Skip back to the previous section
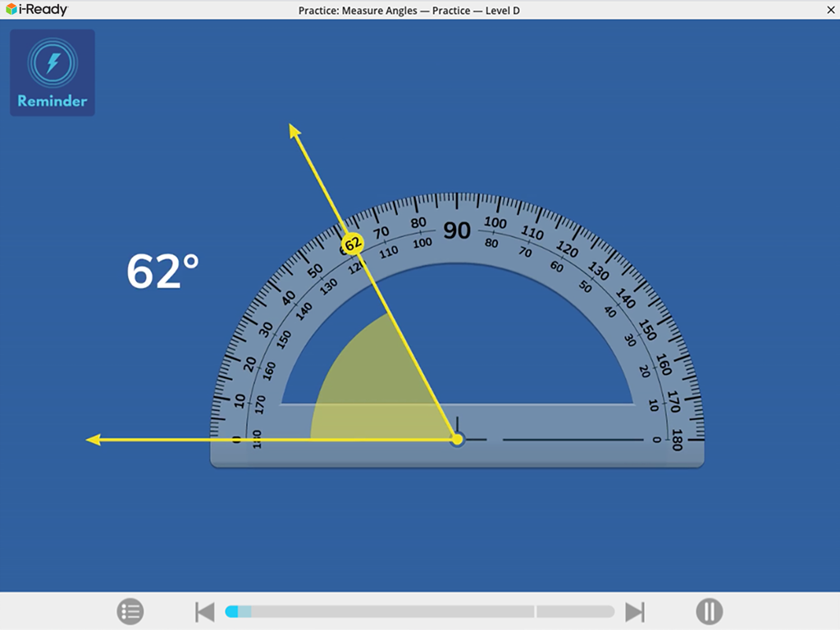 [204, 612]
